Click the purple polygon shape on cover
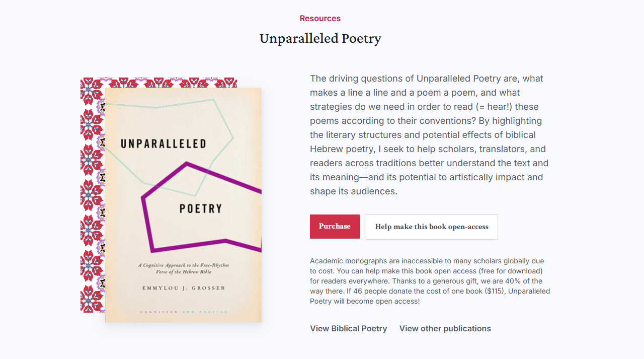This screenshot has width=644, height=359. [x=146, y=222]
